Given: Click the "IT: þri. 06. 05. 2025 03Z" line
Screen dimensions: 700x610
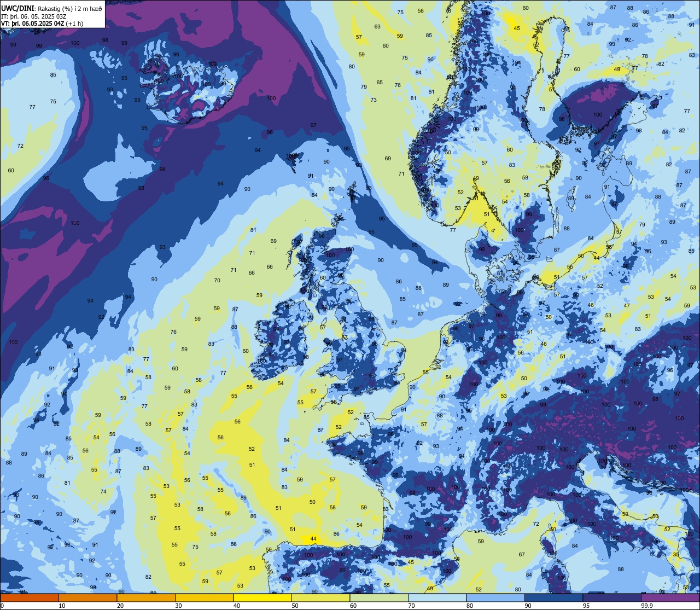Looking at the screenshot, I should (34, 16).
